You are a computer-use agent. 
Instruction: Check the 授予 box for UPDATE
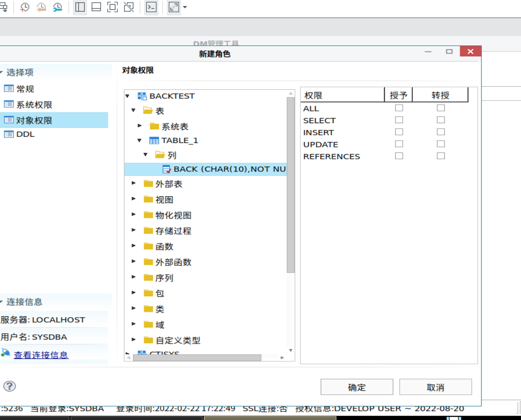click(399, 144)
